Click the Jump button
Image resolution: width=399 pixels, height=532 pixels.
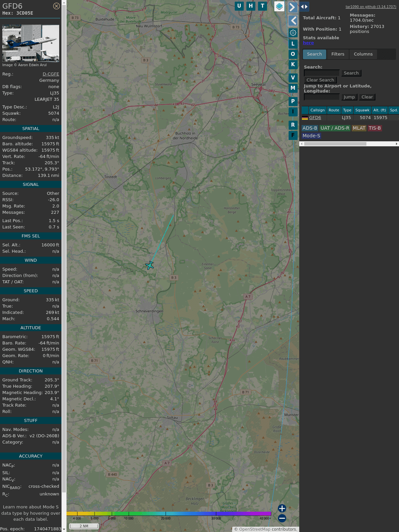point(349,97)
